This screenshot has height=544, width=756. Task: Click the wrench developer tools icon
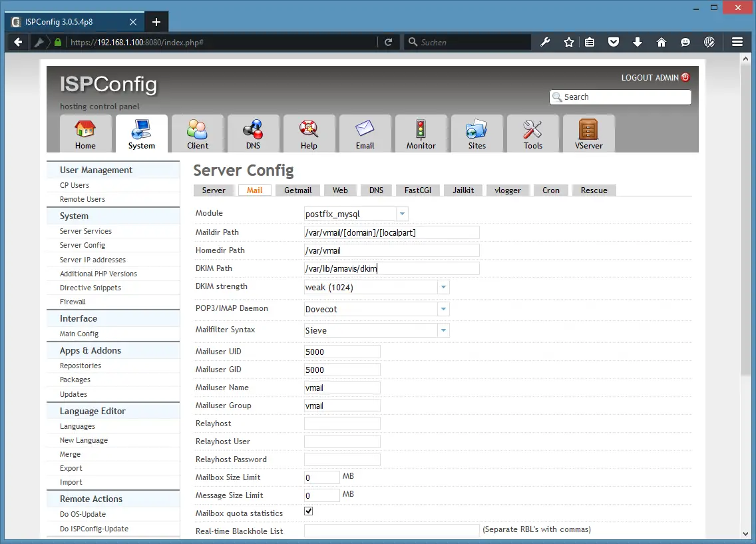545,42
